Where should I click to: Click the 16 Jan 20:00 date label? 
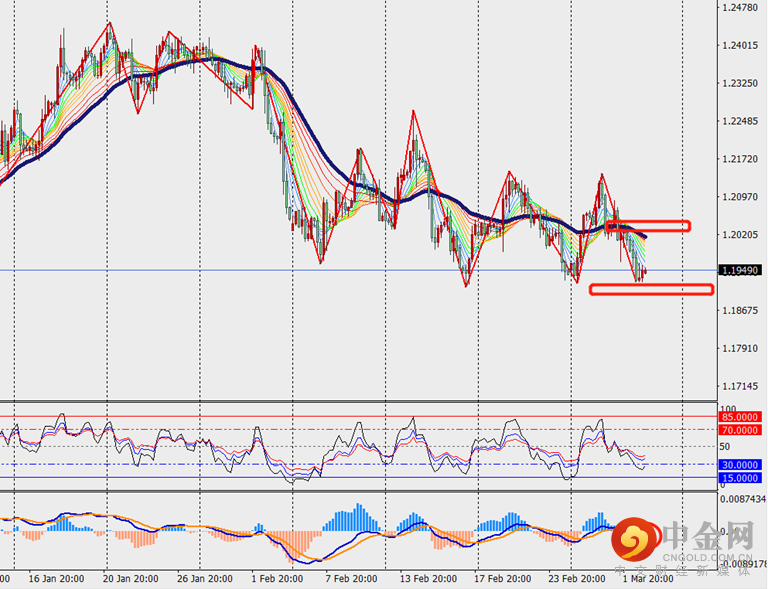point(54,579)
